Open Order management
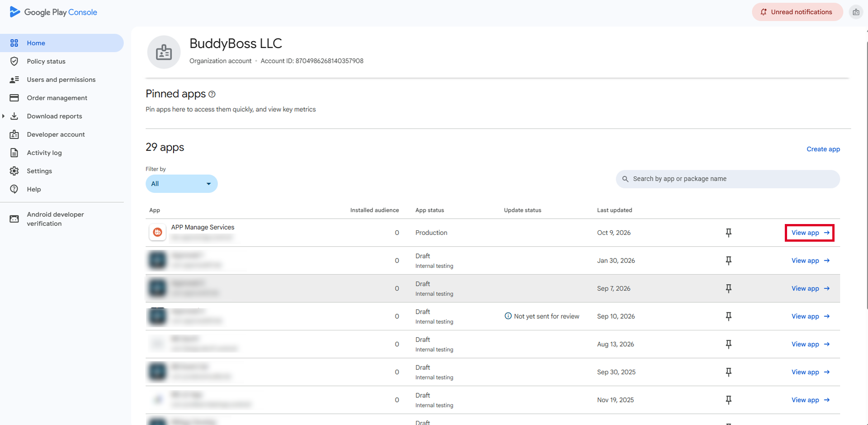This screenshot has height=425, width=868. (x=57, y=98)
